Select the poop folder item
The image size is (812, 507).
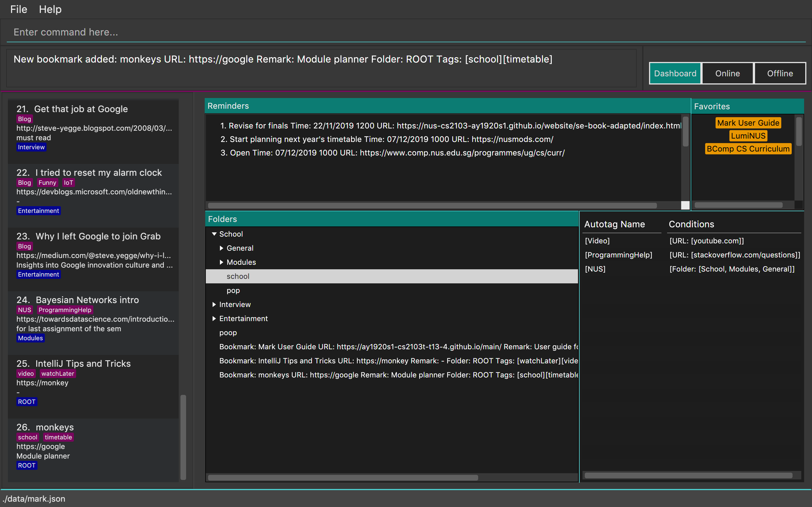(228, 333)
